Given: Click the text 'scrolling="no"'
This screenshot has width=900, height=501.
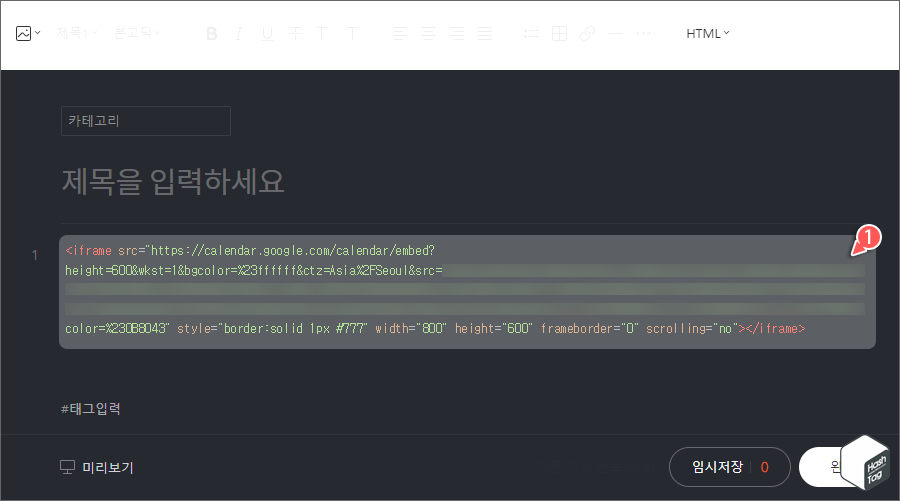Looking at the screenshot, I should click(x=692, y=328).
